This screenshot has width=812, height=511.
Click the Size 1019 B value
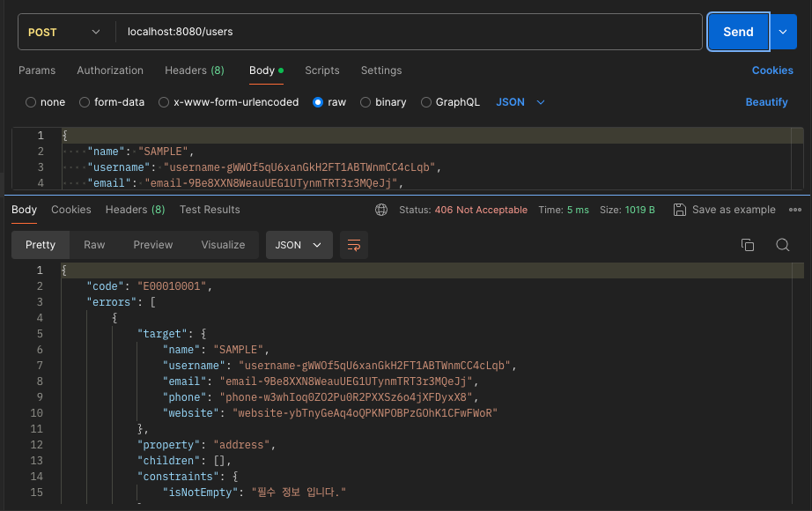[640, 210]
